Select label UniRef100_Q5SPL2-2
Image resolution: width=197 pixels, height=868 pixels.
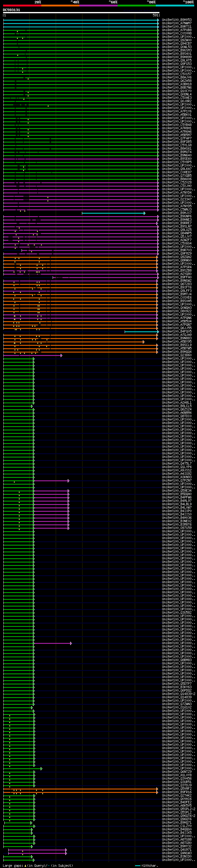179,809
